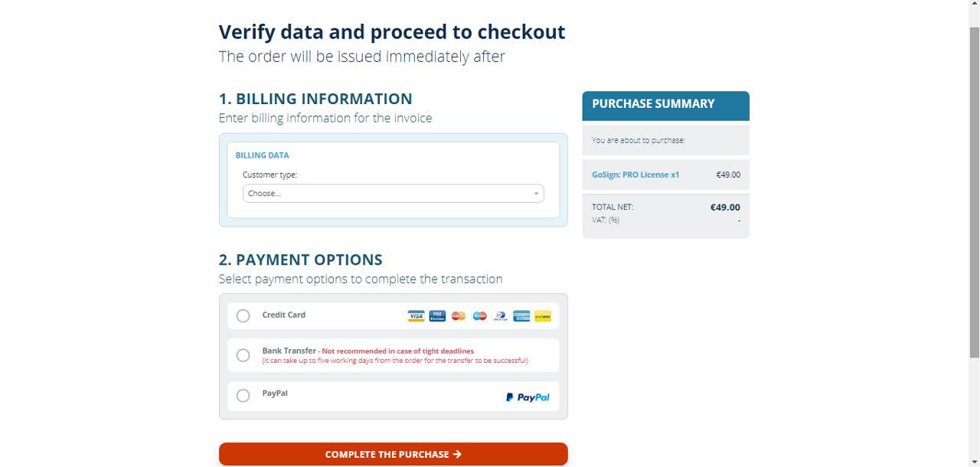Click the Visa card logo
This screenshot has height=467, width=980.
click(416, 315)
